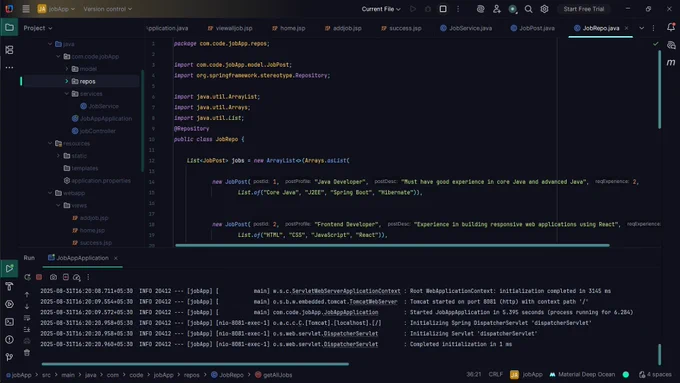Image resolution: width=680 pixels, height=383 pixels.
Task: Close the JobAppApplication run tab
Action: click(x=116, y=258)
